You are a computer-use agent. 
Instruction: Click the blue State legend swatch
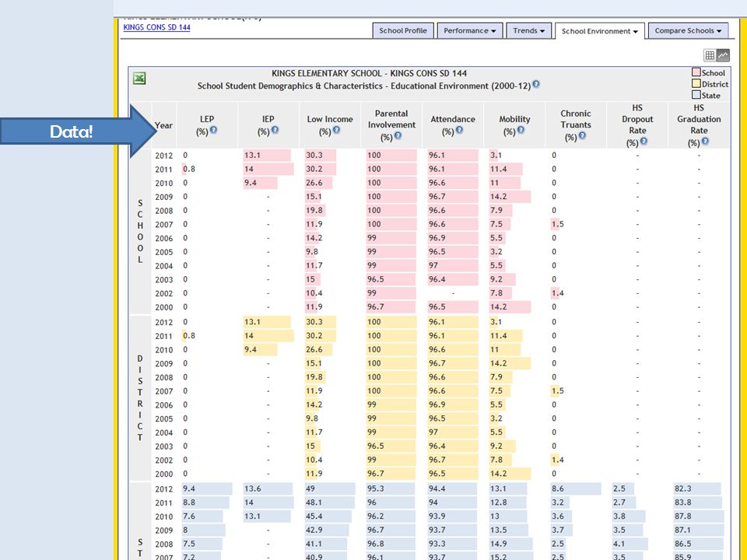tap(696, 95)
